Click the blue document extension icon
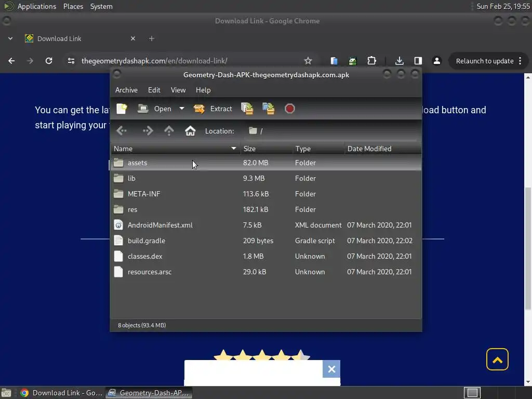The image size is (532, 399). [334, 61]
